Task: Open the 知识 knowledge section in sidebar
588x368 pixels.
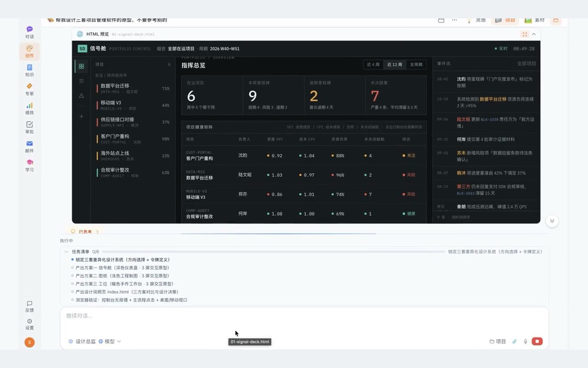Action: click(x=29, y=70)
